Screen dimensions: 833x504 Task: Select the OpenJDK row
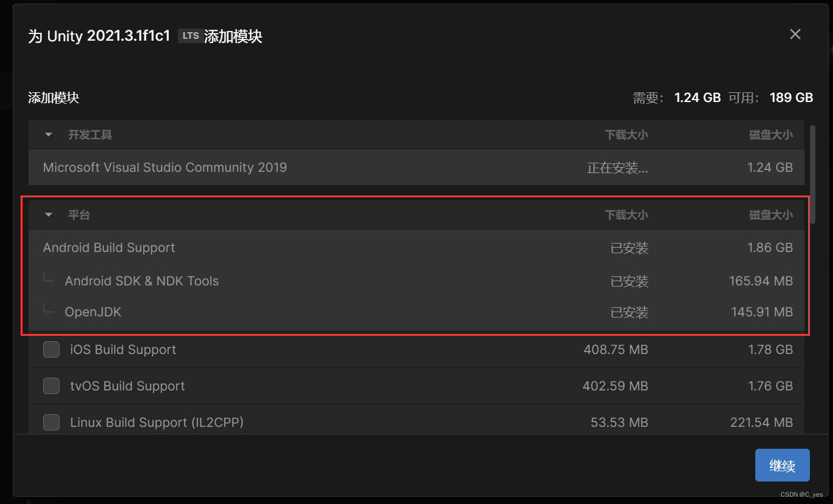(x=93, y=312)
